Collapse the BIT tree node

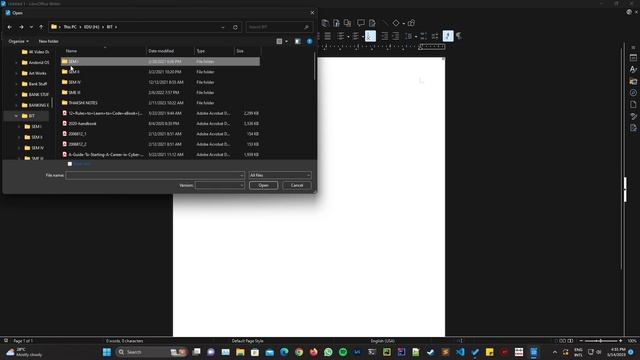coord(16,116)
